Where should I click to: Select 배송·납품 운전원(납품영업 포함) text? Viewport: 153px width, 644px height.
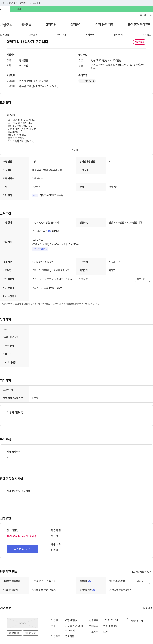[47, 170]
